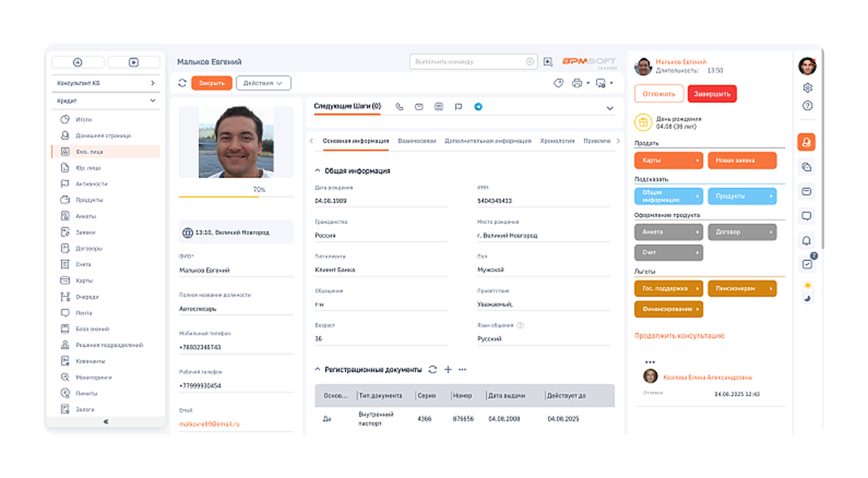This screenshot has width=868, height=478.
Task: Open the Кредит section dropdown
Action: (152, 100)
